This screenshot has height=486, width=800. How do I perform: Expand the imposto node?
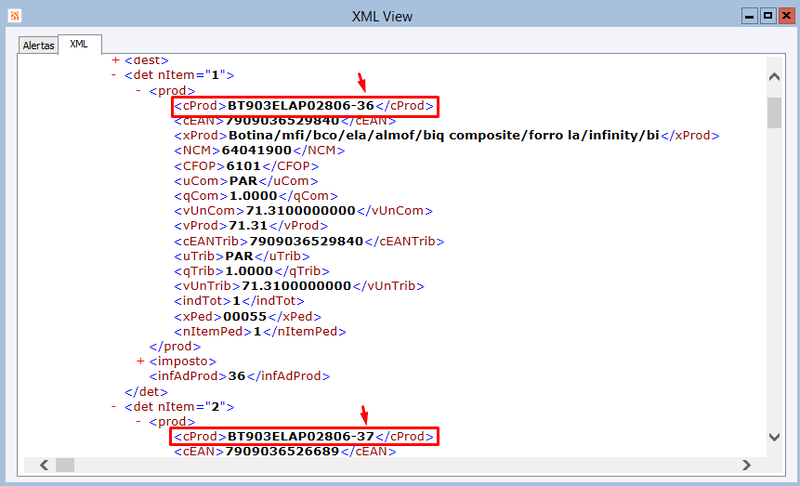tap(140, 361)
